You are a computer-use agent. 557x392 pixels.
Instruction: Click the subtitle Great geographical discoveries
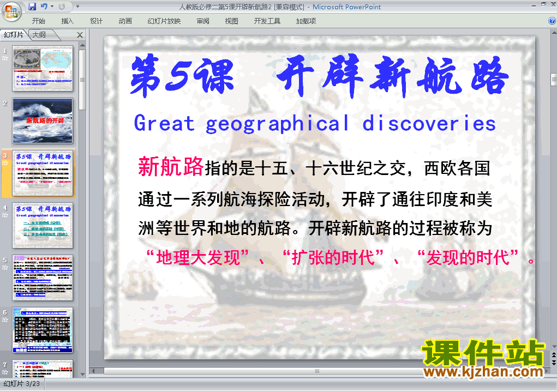pyautogui.click(x=315, y=124)
